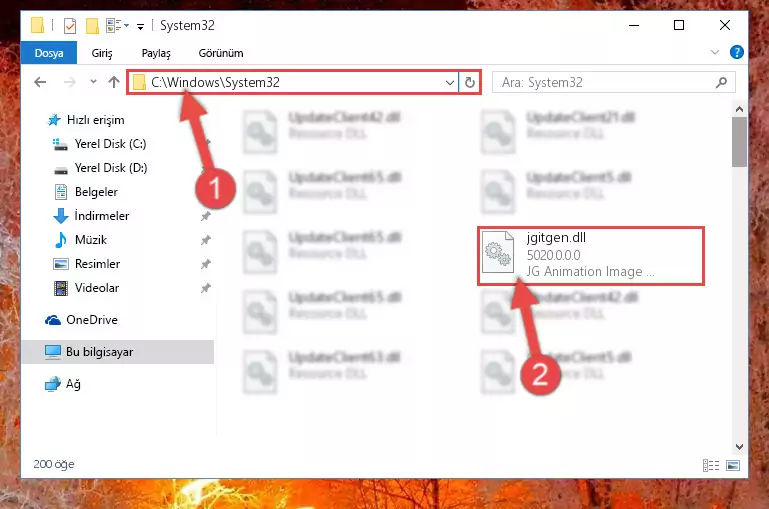The image size is (769, 509).
Task: Click the folder icon at title bar left
Action: 37,25
